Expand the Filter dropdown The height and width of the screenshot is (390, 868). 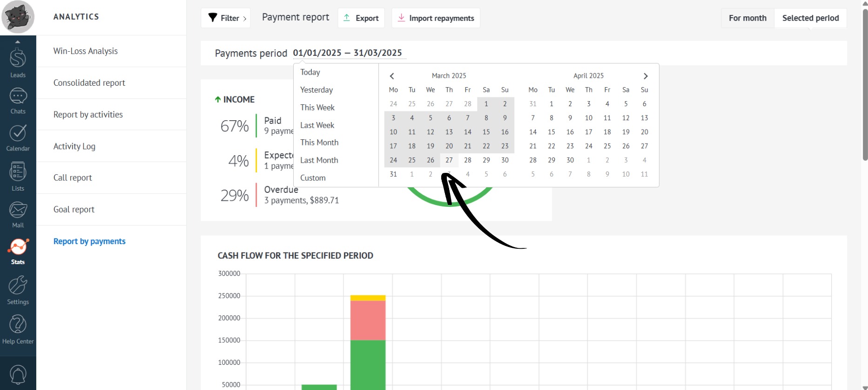[226, 18]
